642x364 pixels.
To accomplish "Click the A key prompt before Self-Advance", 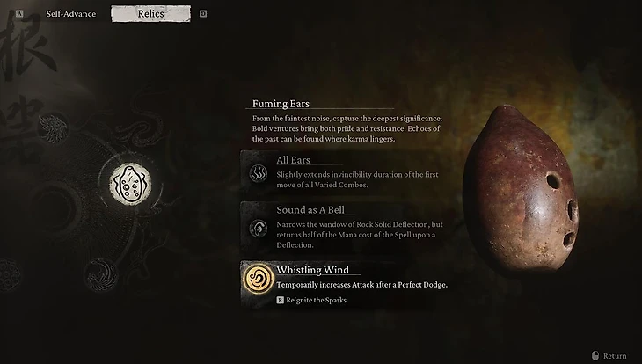I will click(x=19, y=14).
